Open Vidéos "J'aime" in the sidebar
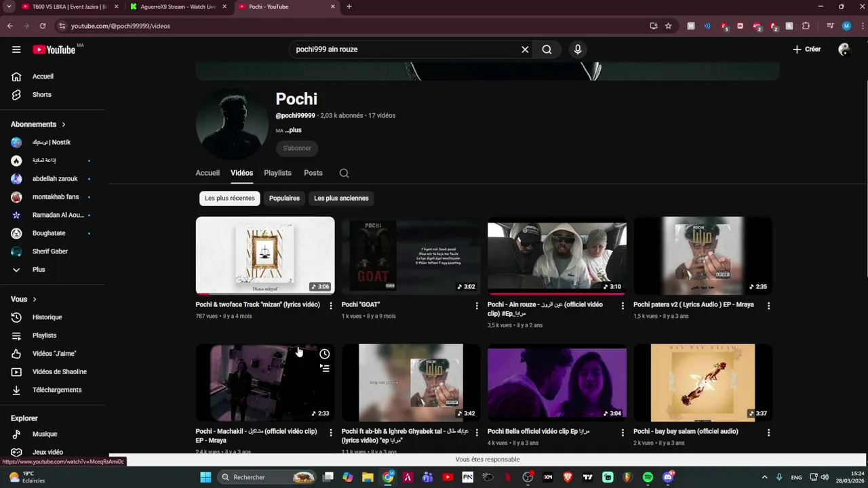Viewport: 868px width, 488px height. (x=54, y=354)
